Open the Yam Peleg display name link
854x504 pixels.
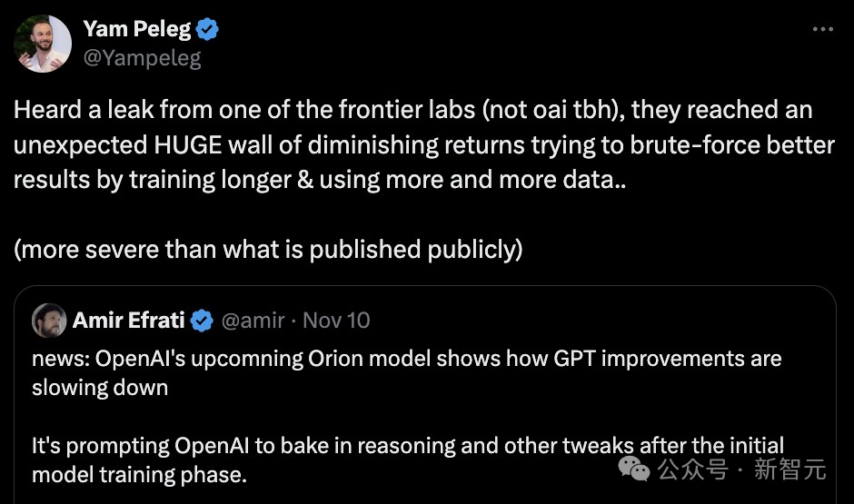coord(137,30)
